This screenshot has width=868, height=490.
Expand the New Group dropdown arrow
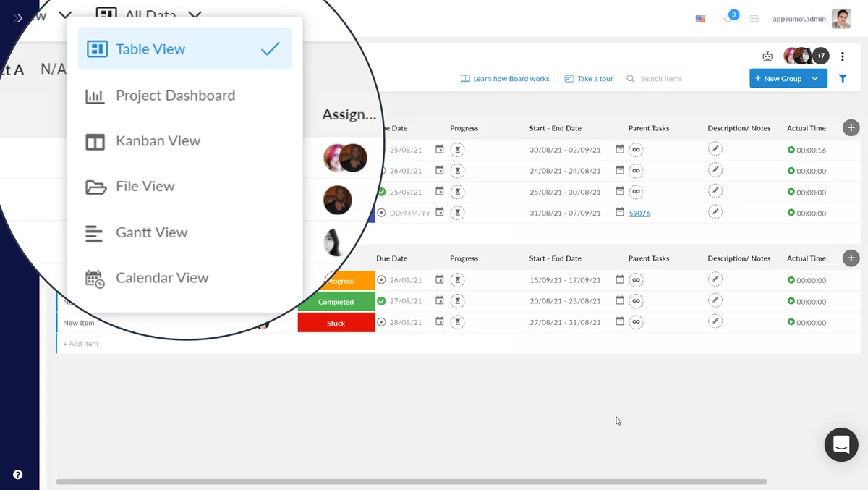click(815, 79)
